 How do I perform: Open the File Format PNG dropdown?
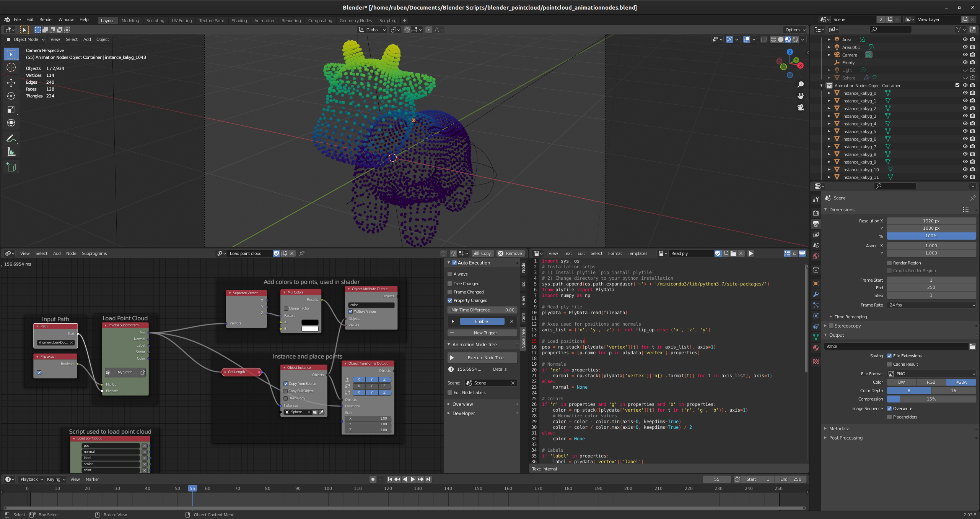coord(931,374)
